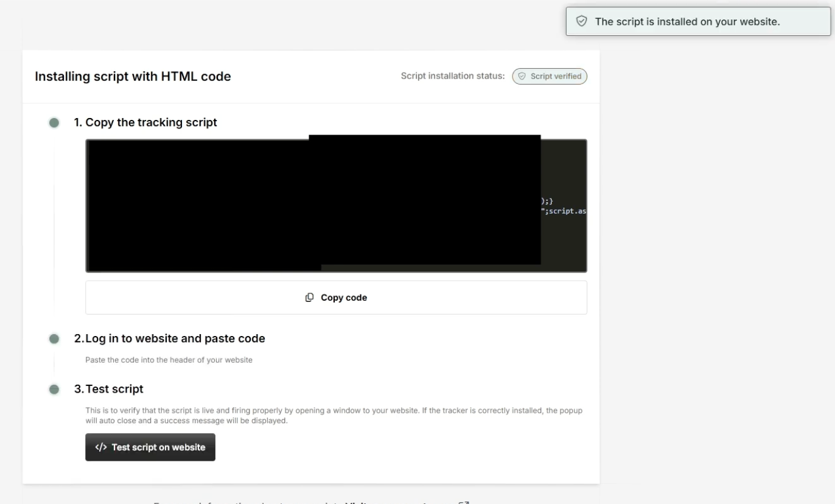Select "2. Log in to website and paste code" step title
This screenshot has height=504, width=835.
pyautogui.click(x=170, y=338)
